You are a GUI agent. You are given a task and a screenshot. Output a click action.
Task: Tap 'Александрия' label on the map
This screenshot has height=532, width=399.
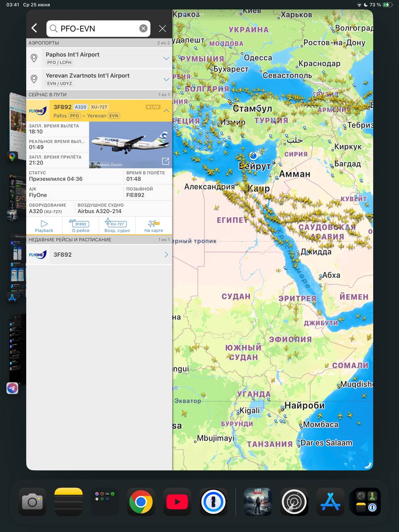pyautogui.click(x=210, y=187)
